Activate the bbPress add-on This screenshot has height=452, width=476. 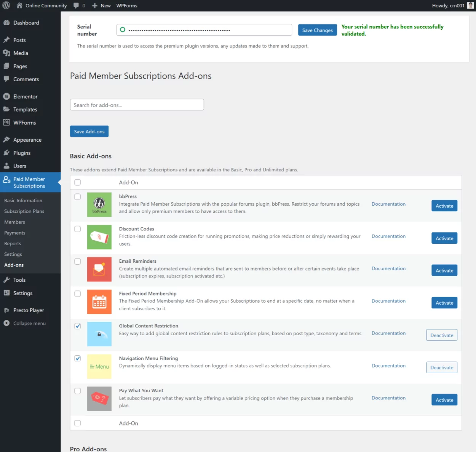444,206
